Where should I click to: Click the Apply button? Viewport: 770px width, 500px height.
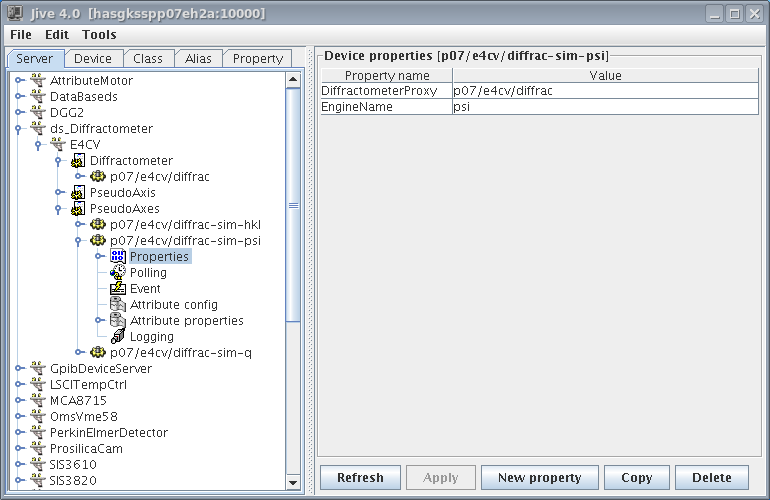[441, 477]
